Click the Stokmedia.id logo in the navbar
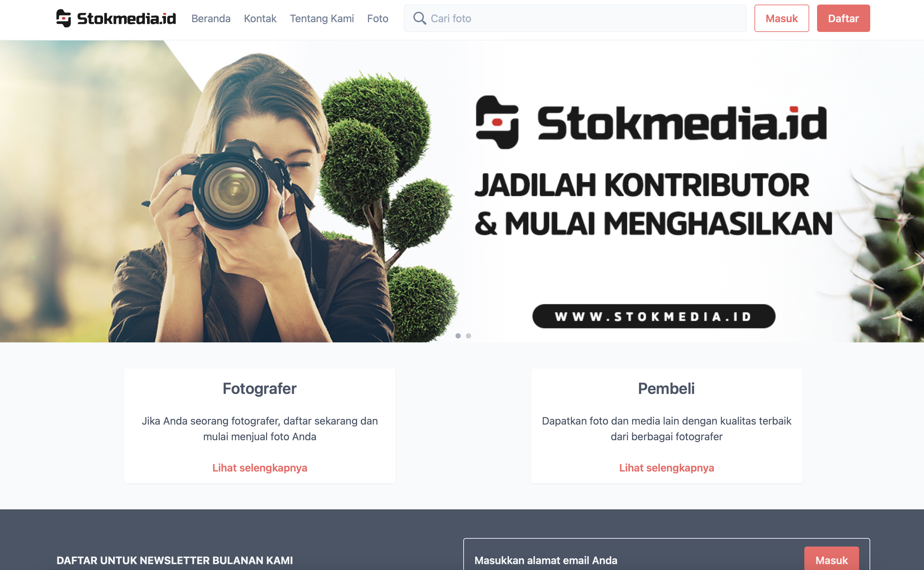 point(116,18)
